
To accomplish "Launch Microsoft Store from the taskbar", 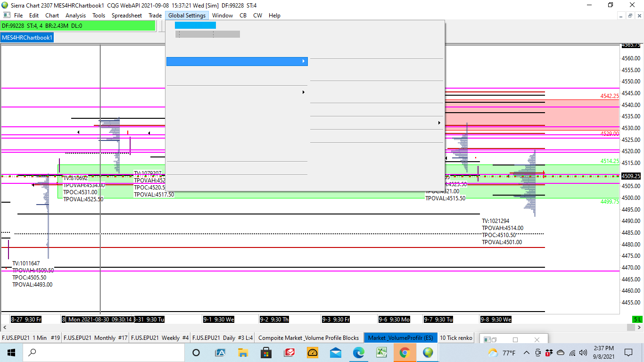I will click(266, 352).
